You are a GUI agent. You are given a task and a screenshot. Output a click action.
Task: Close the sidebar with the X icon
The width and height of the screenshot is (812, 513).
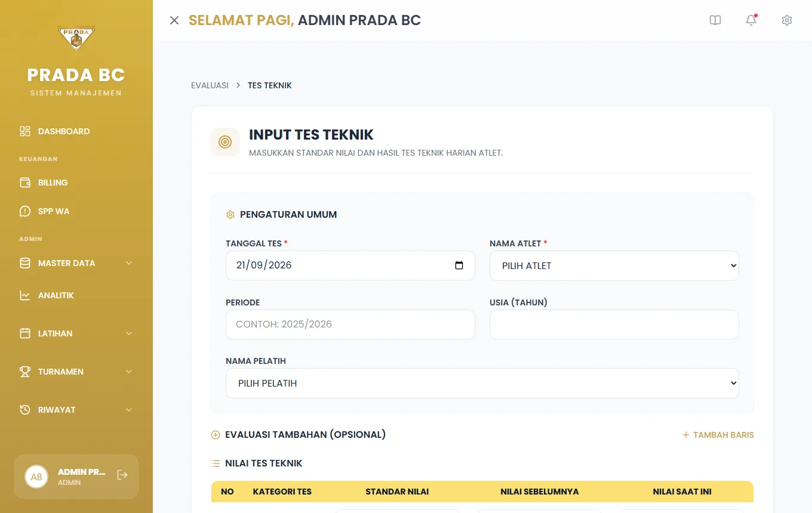click(x=174, y=20)
